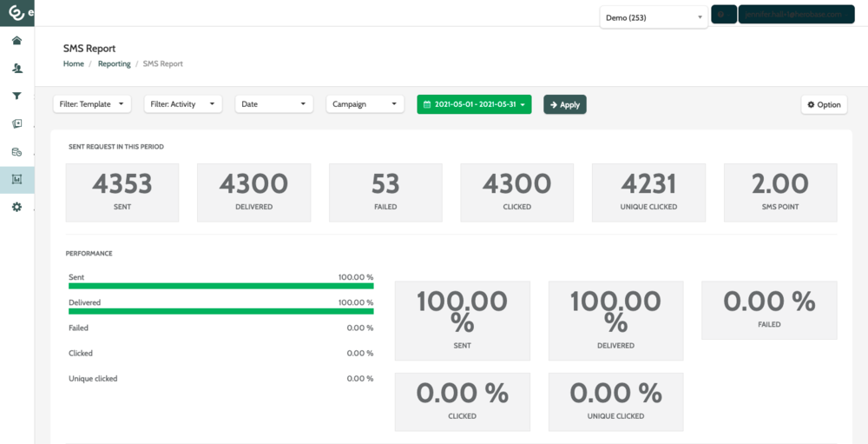Open the Campaign dropdown
Screen dimensions: 868x444
(365, 104)
